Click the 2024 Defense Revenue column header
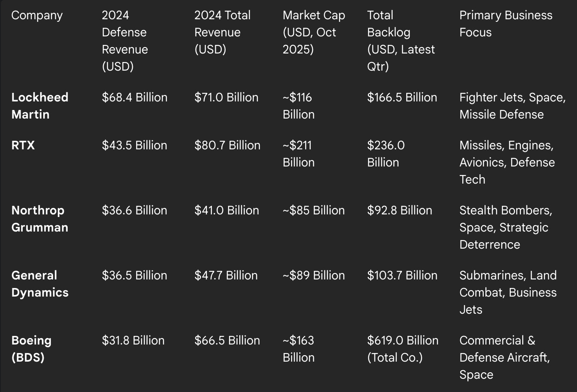Image resolution: width=577 pixels, height=392 pixels. pos(125,41)
